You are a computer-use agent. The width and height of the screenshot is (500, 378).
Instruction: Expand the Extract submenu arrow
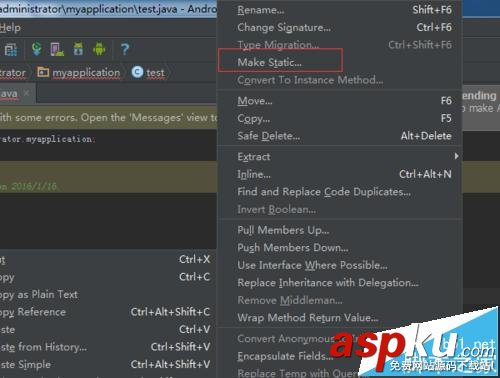(x=456, y=156)
